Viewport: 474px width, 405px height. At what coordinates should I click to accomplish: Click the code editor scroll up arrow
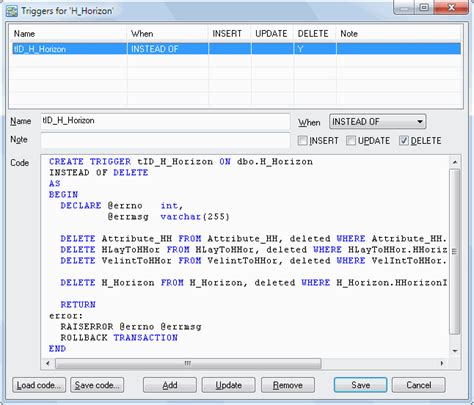455,162
